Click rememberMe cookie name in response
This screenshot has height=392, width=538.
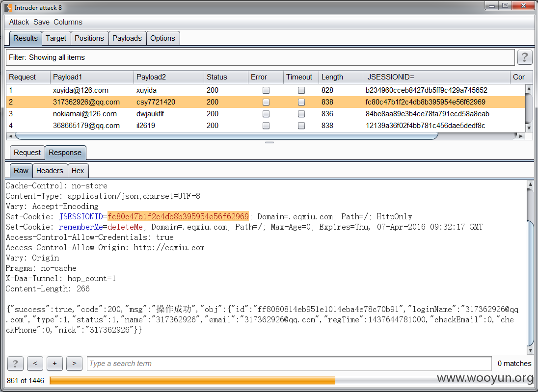click(x=81, y=227)
